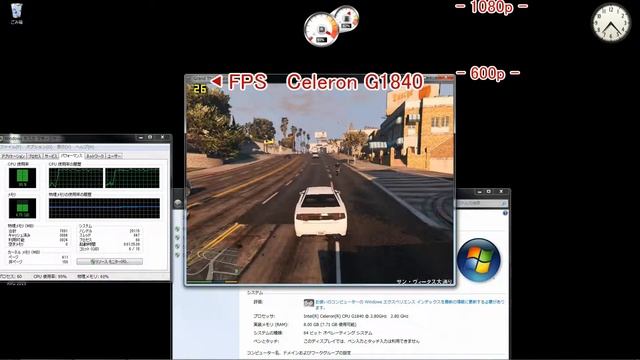Click the 8.00 GB (7.71 GB 使用可能) text
Image resolution: width=640 pixels, height=360 pixels.
click(x=330, y=324)
